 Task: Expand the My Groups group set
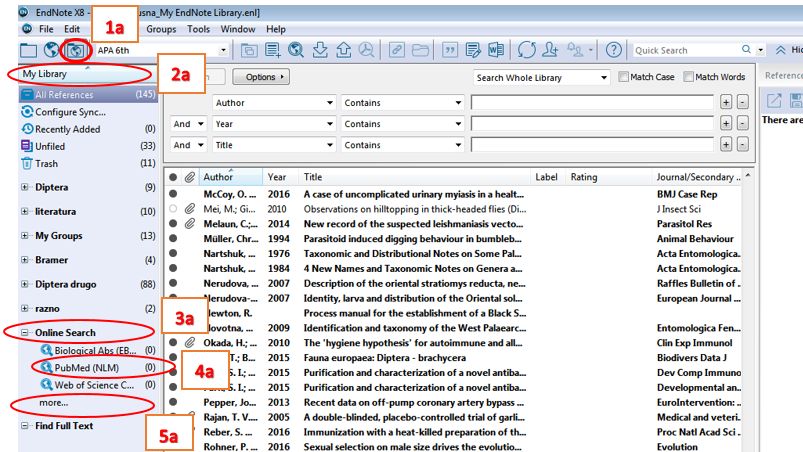25,236
